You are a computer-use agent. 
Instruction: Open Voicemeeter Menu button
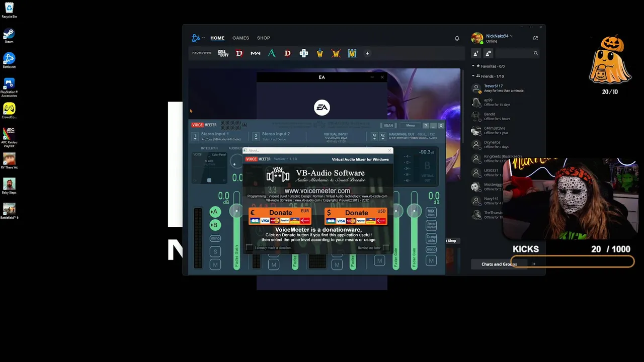coord(411,126)
